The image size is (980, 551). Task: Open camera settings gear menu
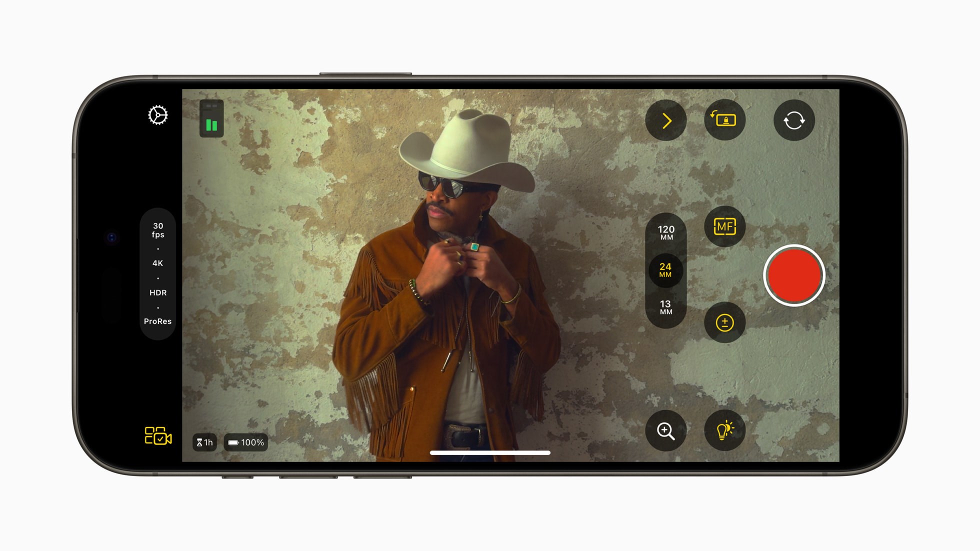pos(158,114)
